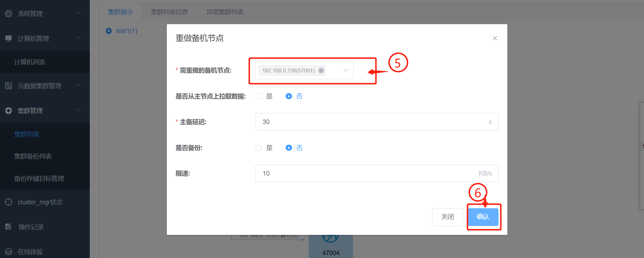This screenshot has height=258, width=644.
Task: Switch to the 集群列表信息 tab
Action: coord(169,12)
